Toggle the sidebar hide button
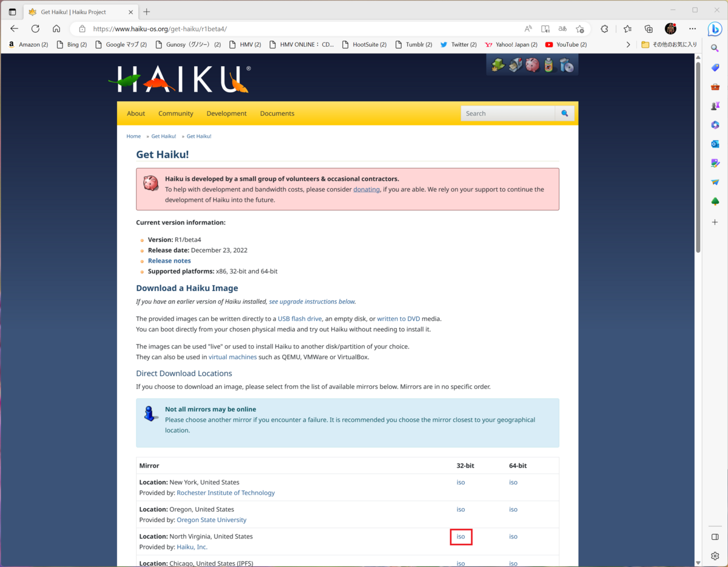The width and height of the screenshot is (728, 567). tap(715, 537)
